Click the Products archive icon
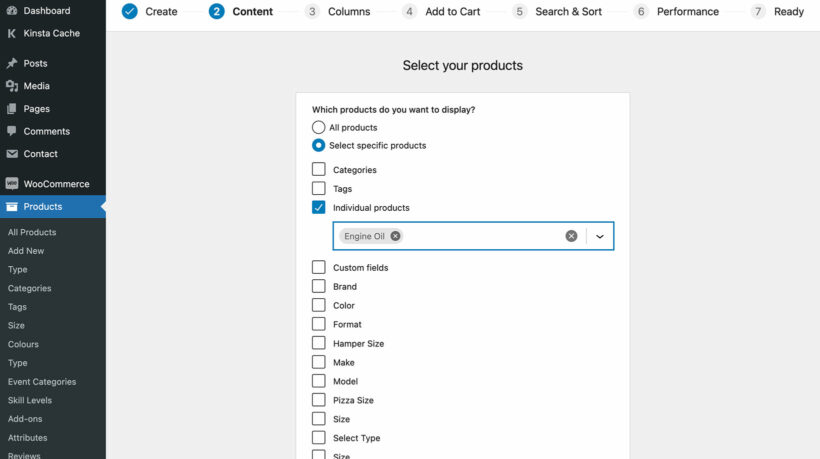Screen dimensions: 820x459 pos(12,206)
